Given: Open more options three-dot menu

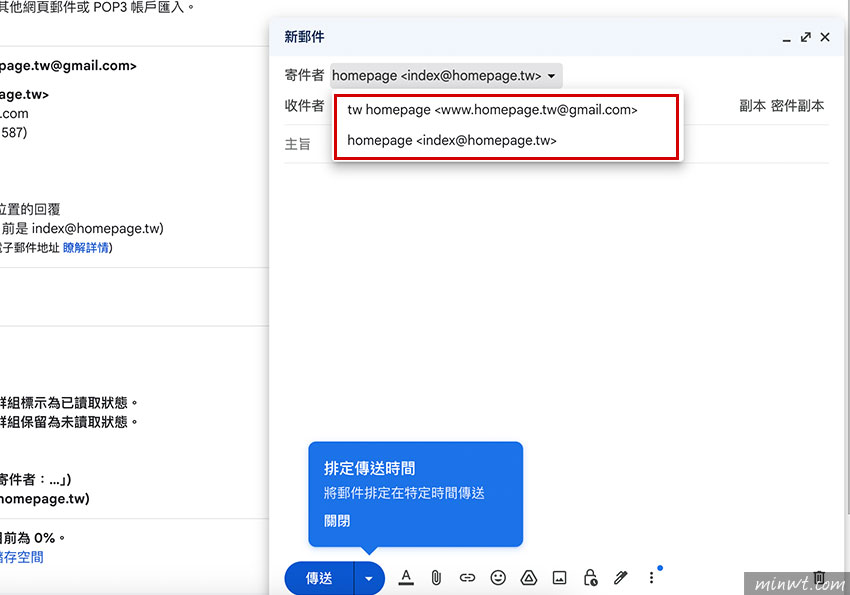Looking at the screenshot, I should pos(651,578).
